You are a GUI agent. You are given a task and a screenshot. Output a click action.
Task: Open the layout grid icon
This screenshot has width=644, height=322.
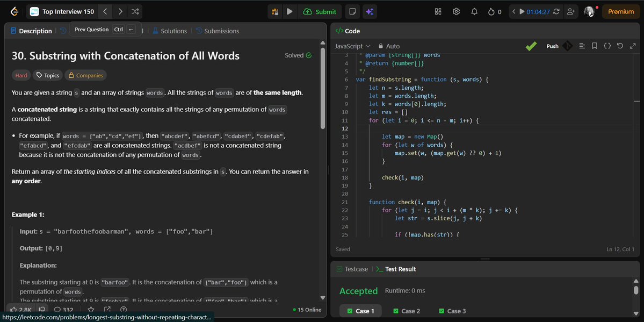coord(438,11)
